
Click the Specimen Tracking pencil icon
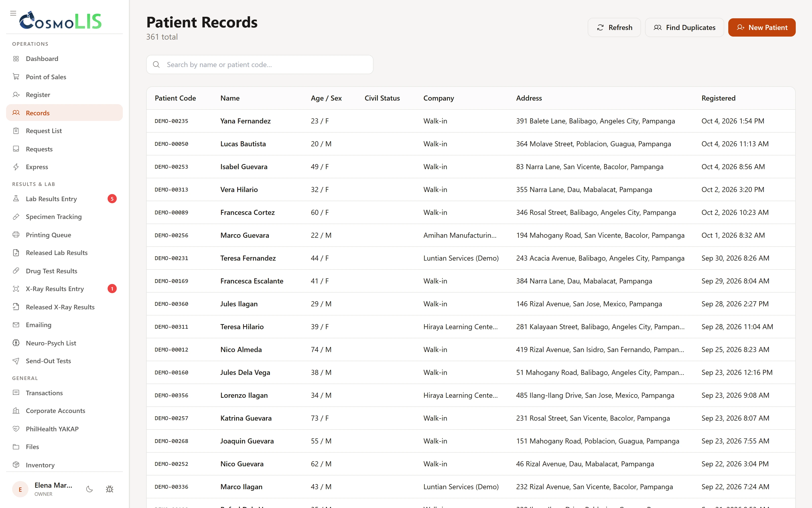point(16,217)
